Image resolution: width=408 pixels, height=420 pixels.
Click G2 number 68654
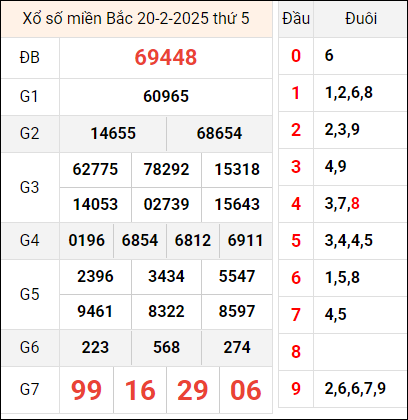coord(219,134)
